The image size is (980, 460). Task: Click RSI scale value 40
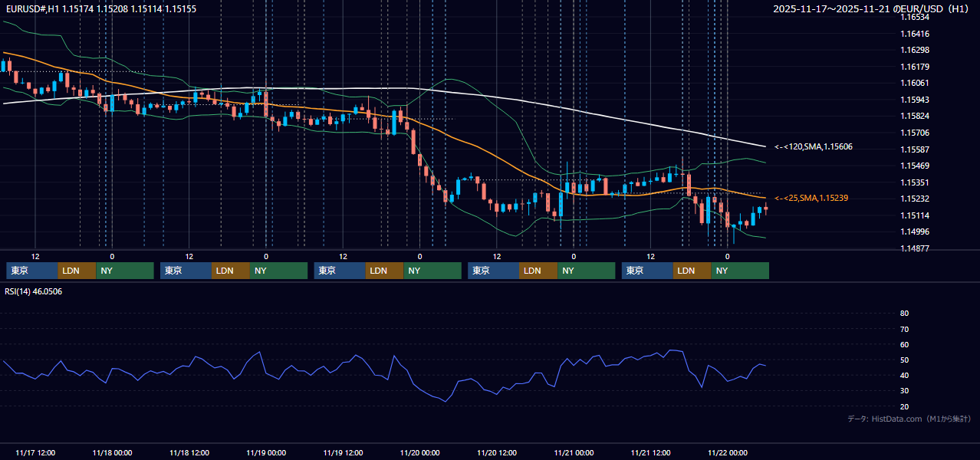click(904, 375)
